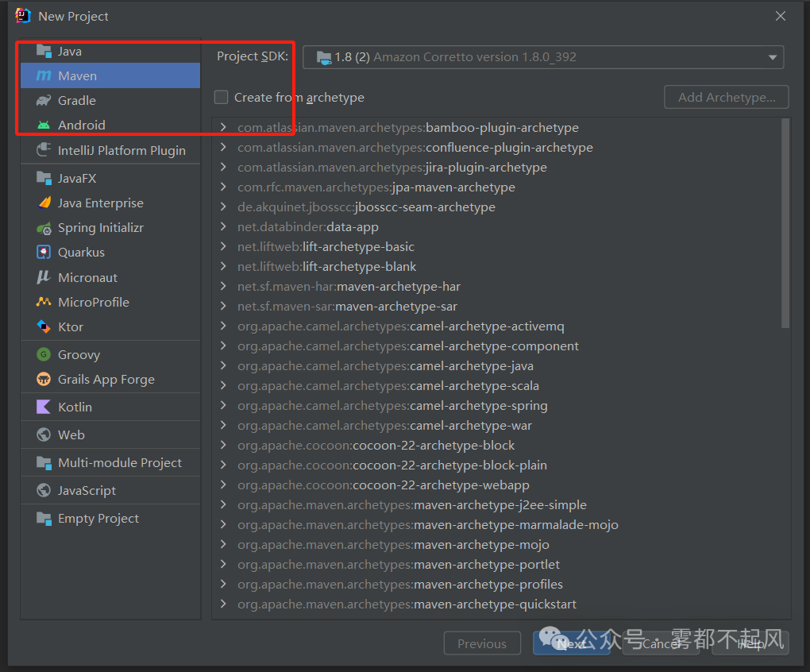The width and height of the screenshot is (810, 672).
Task: Expand the maven-archetype-quickstart archetype entry
Action: pyautogui.click(x=223, y=604)
